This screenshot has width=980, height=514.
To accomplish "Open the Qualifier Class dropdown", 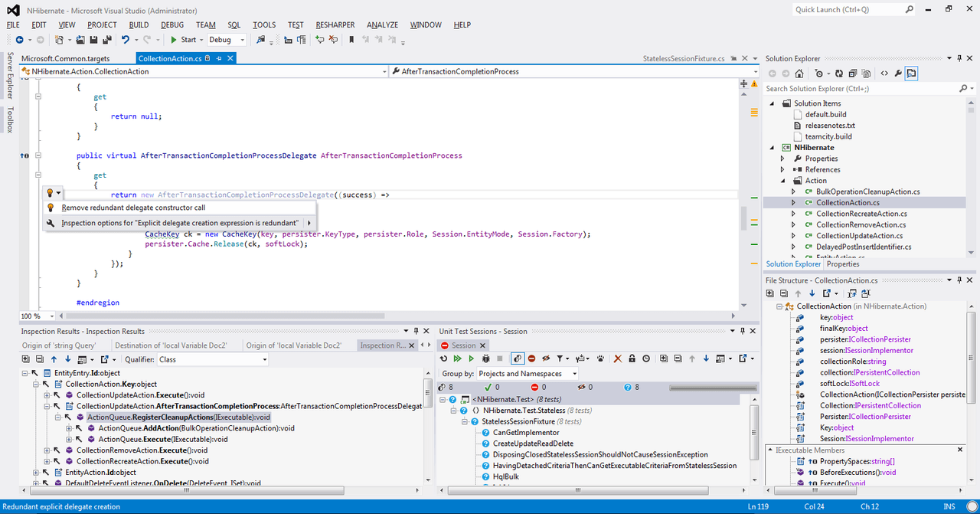I will [x=214, y=359].
